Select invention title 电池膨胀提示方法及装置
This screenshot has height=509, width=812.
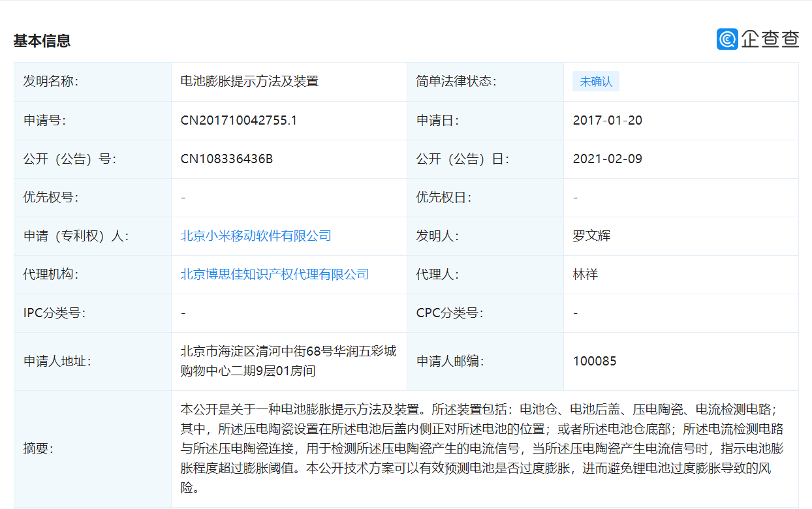tap(249, 82)
